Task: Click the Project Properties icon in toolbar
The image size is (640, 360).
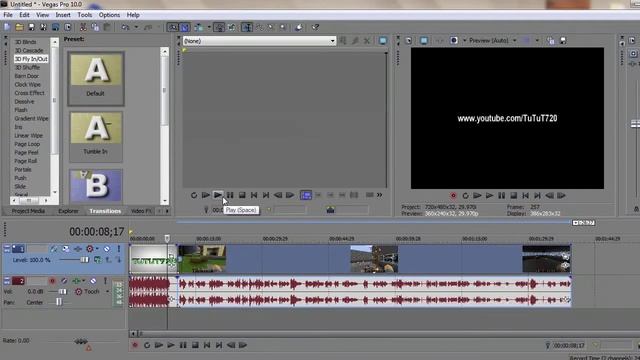Action: [x=68, y=27]
